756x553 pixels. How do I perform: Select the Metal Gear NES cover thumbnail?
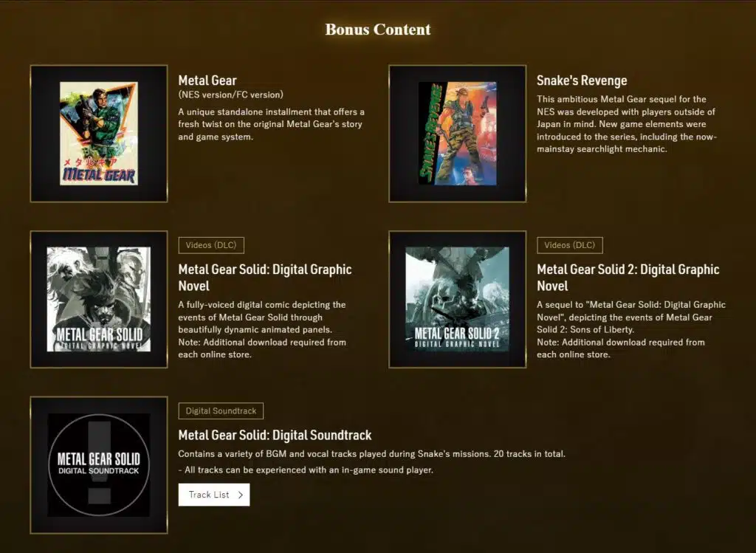click(x=99, y=134)
